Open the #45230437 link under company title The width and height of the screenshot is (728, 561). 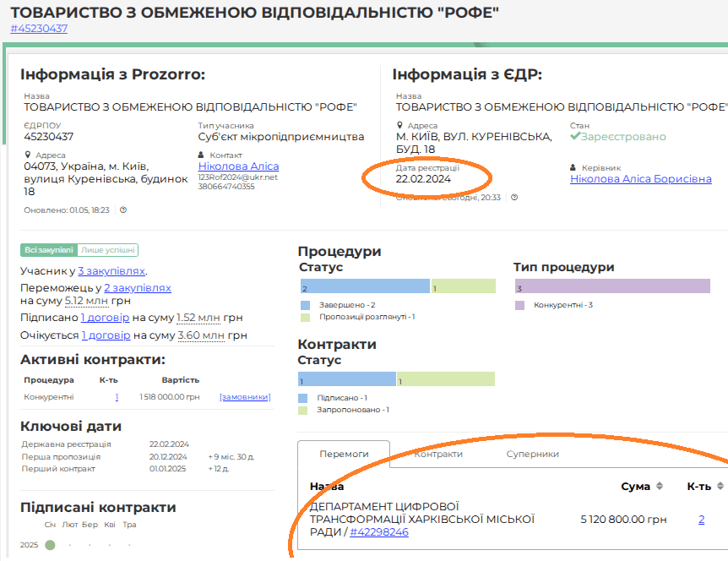[x=39, y=29]
